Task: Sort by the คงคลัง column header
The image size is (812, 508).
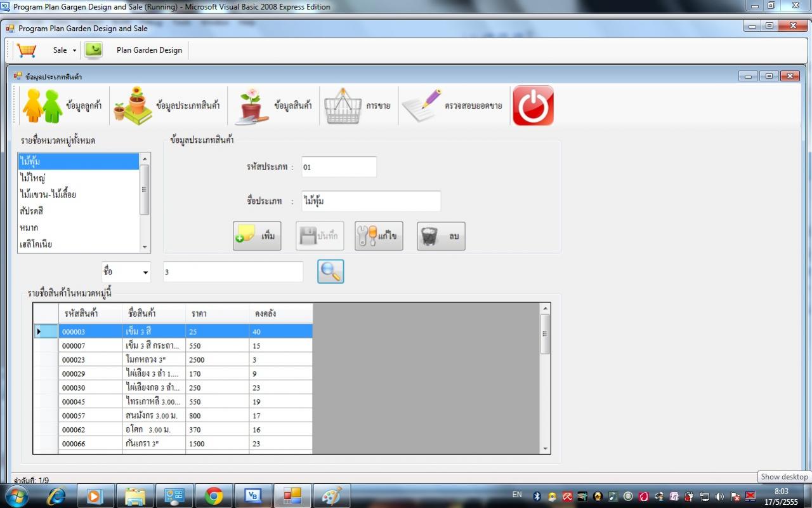Action: [280, 314]
